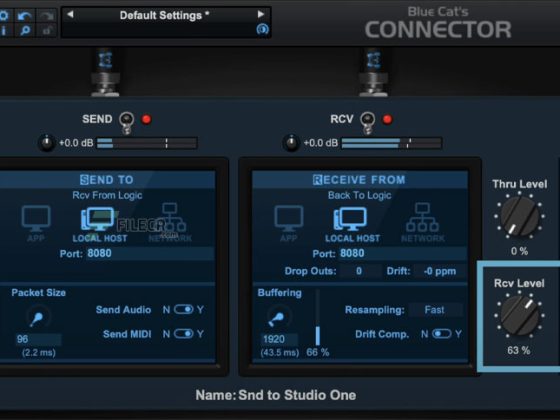Go to previous preset arrow
560x420 pixels.
(70, 14)
